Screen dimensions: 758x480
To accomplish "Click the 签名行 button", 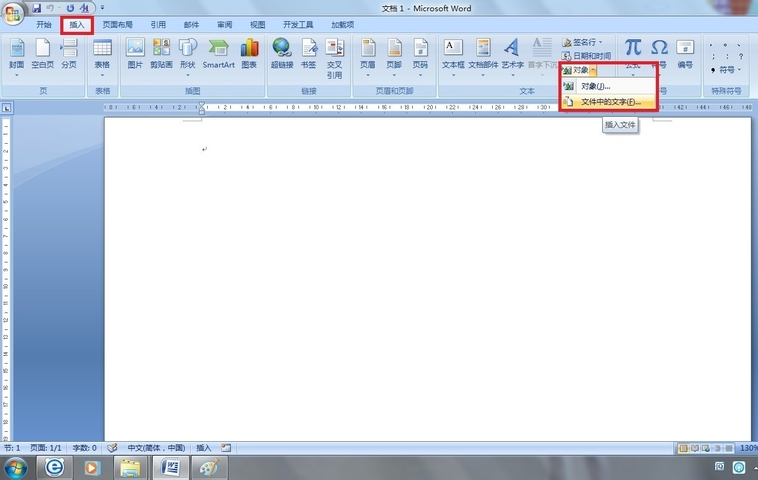I will tap(583, 43).
